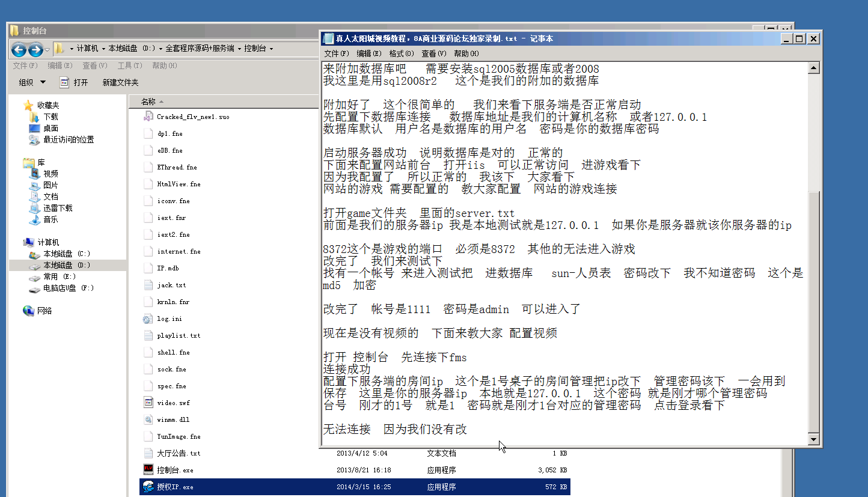Select 迅雷下载 in the libraries list
The width and height of the screenshot is (868, 497).
click(x=58, y=208)
